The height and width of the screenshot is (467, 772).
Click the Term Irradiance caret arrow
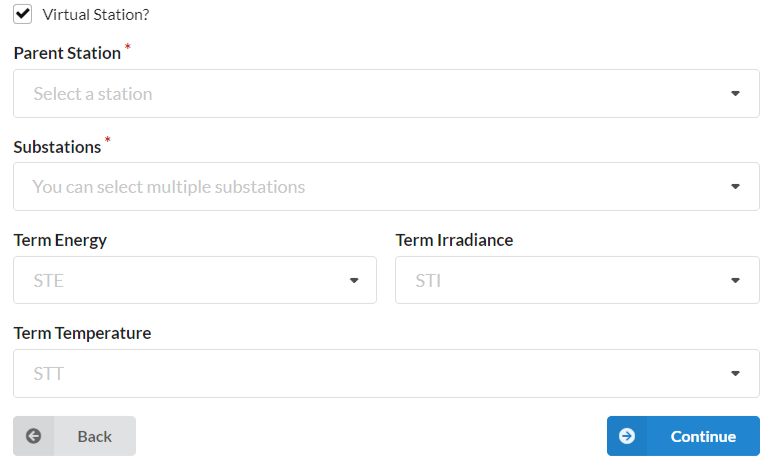(735, 280)
